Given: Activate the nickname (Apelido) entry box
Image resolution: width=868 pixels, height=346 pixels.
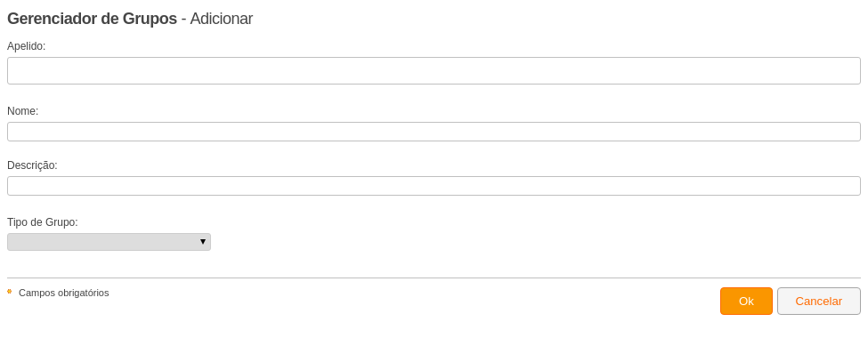Looking at the screenshot, I should [x=434, y=71].
